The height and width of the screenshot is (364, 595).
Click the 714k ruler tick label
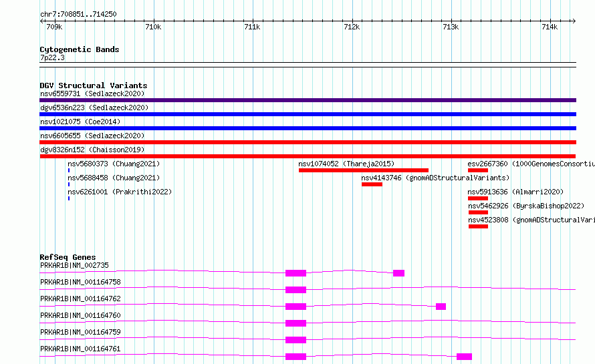(x=550, y=27)
